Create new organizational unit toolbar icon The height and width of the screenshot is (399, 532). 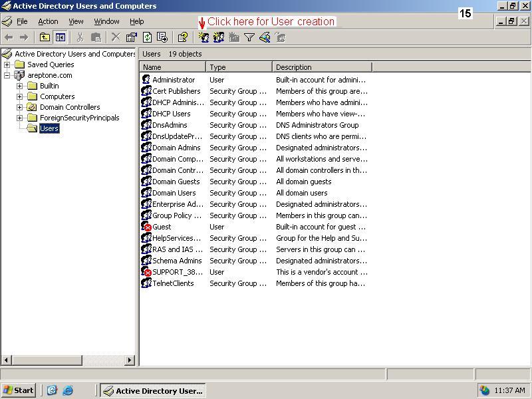click(x=234, y=37)
